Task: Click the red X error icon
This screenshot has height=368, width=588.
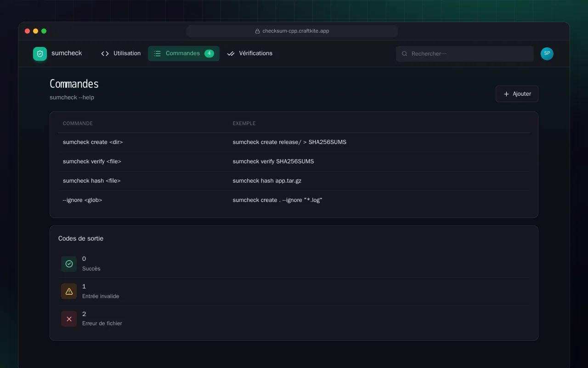Action: (x=69, y=319)
